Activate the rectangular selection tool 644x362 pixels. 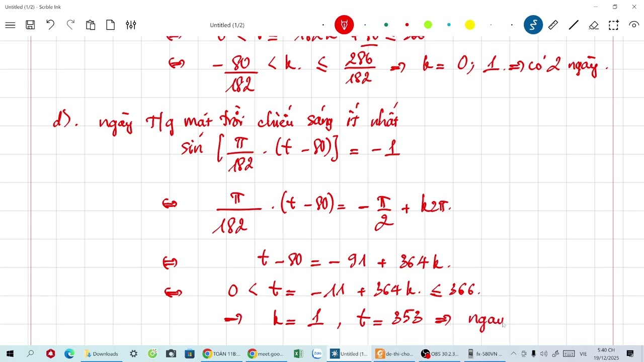pos(614,25)
